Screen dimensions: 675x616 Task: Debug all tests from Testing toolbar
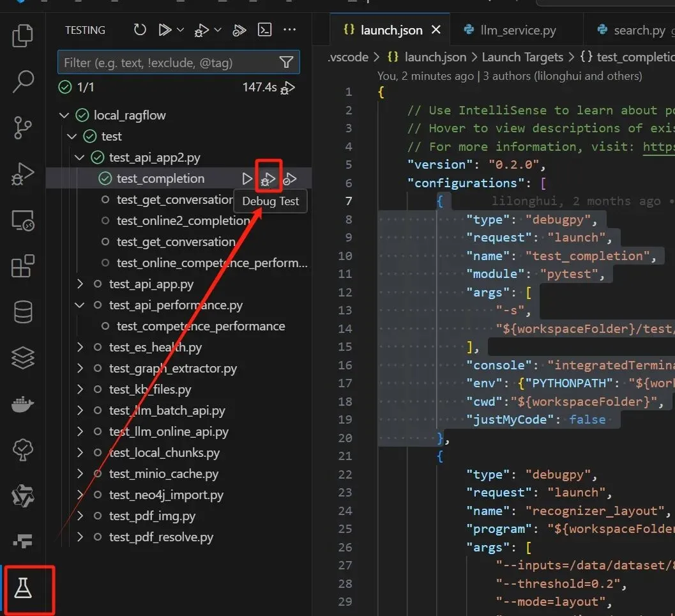201,30
